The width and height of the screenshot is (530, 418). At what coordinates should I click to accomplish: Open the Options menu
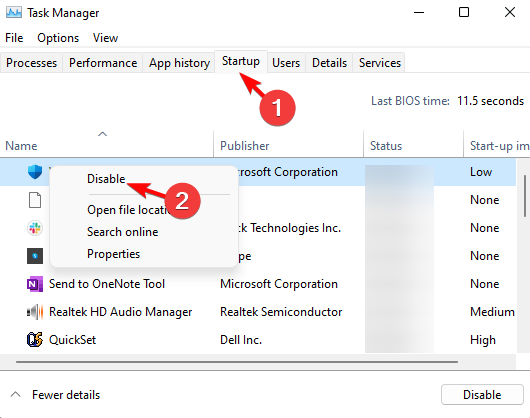(x=58, y=38)
